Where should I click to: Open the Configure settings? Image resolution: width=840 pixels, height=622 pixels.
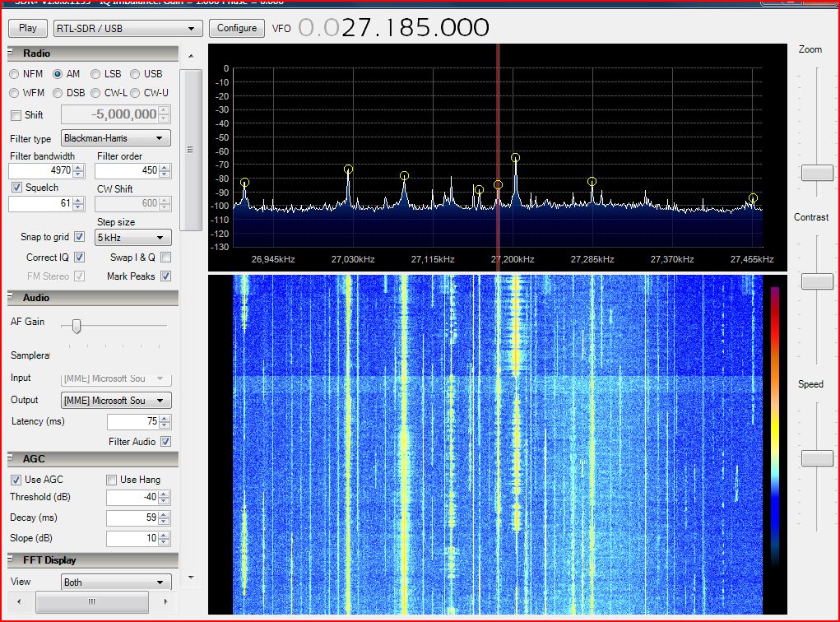[237, 28]
